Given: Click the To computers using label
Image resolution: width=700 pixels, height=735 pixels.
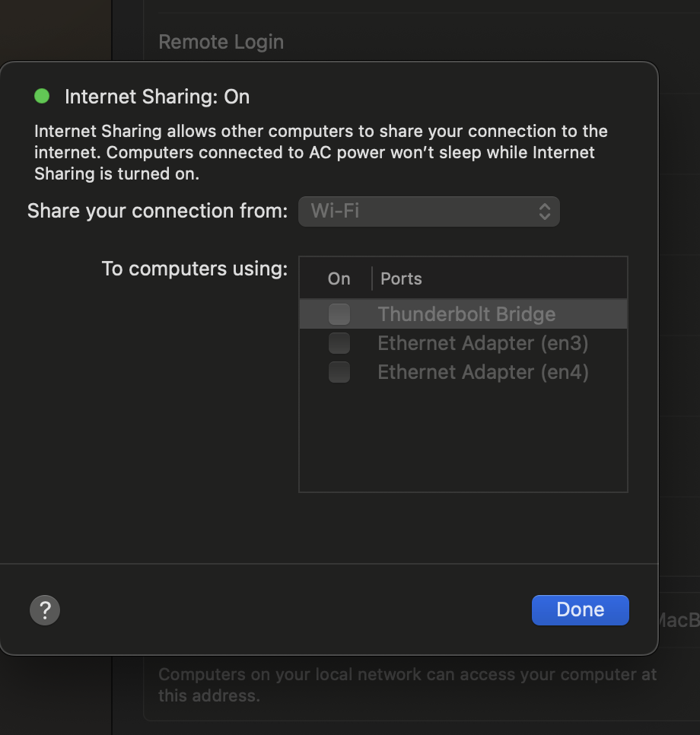Looking at the screenshot, I should 194,269.
